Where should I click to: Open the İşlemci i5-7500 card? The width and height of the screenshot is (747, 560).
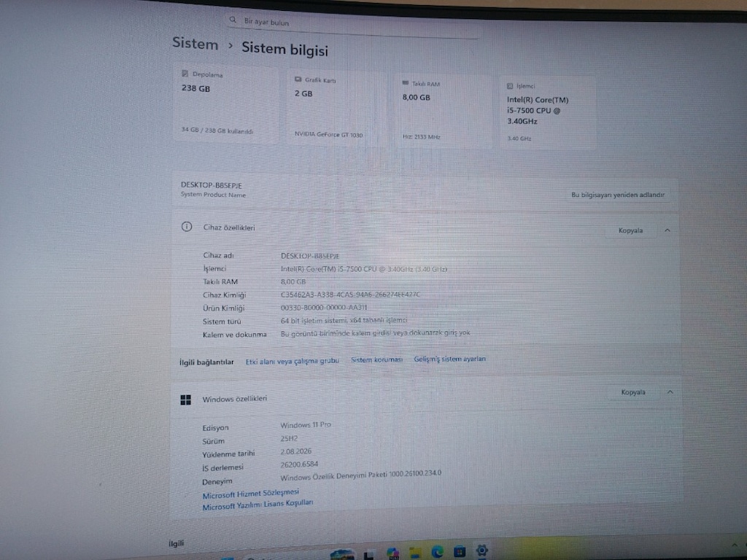tap(547, 113)
